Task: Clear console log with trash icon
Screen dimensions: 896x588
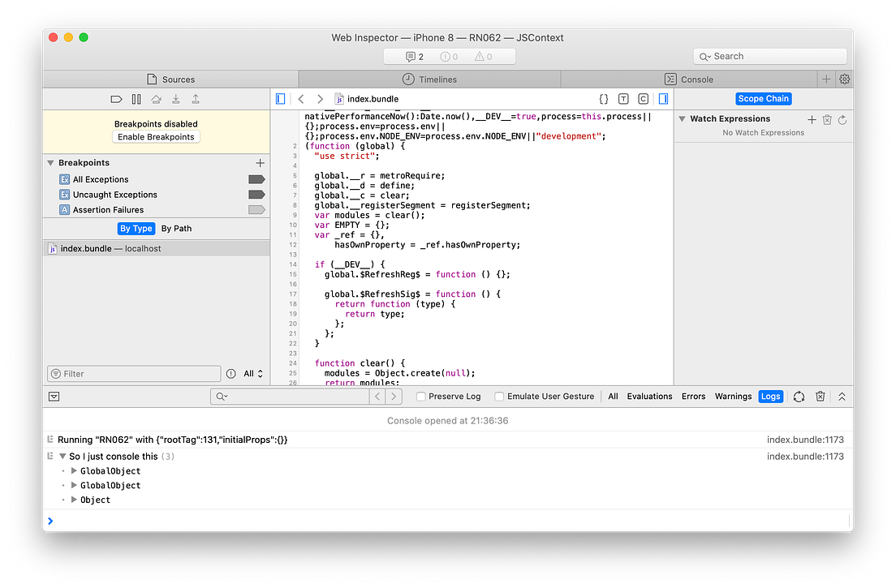Action: coord(820,396)
